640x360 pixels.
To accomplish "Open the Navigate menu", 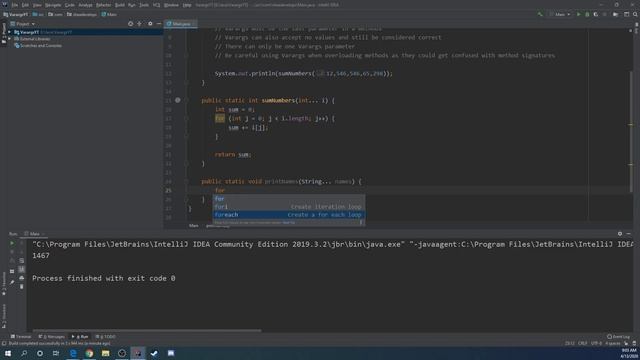I will coord(53,5).
